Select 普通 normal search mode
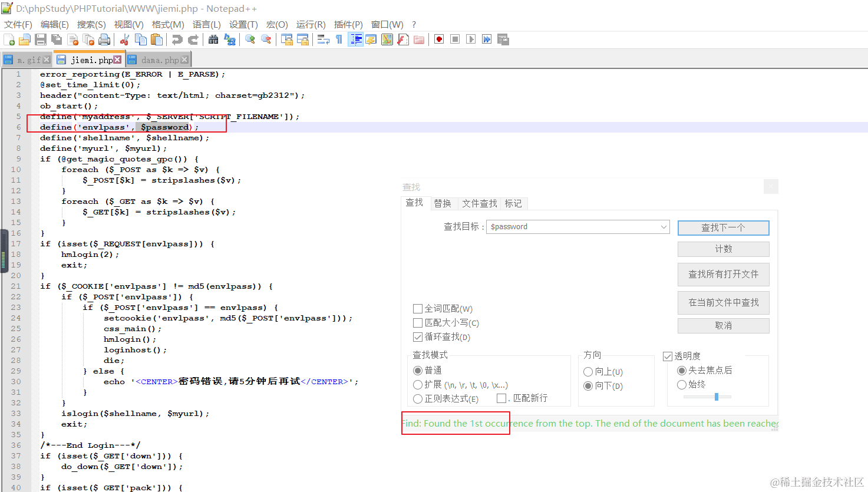The image size is (868, 492). click(x=418, y=370)
